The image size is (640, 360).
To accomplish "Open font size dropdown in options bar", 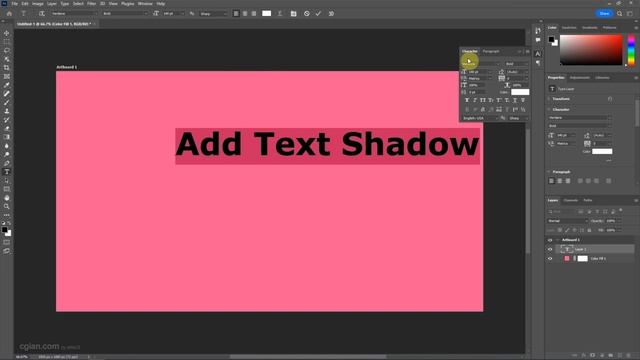I will click(x=173, y=13).
